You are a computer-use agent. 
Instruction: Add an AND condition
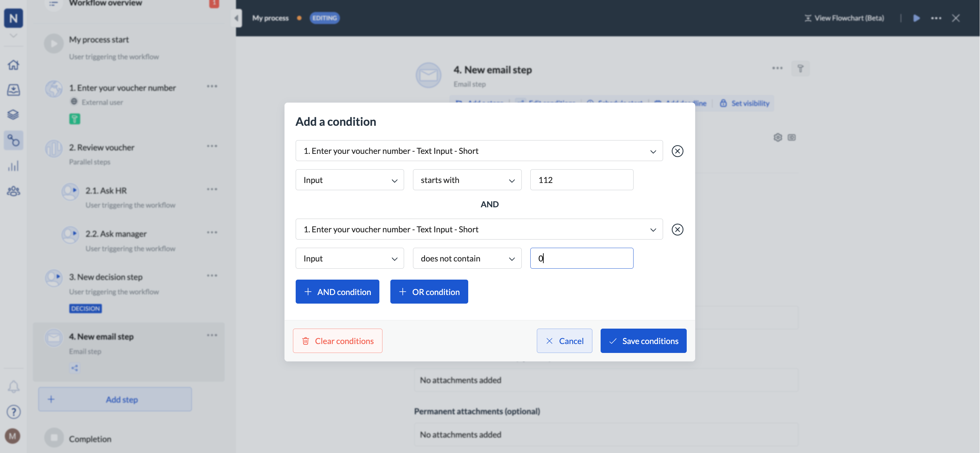(x=337, y=292)
